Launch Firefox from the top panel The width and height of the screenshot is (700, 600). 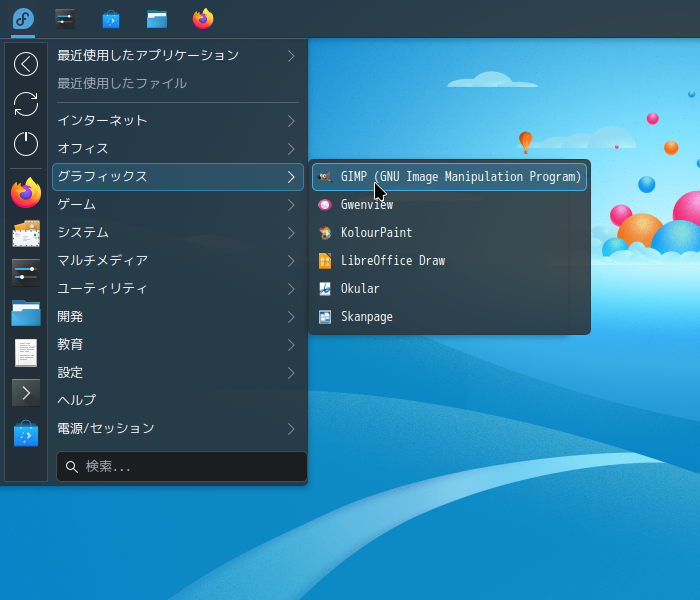click(203, 19)
